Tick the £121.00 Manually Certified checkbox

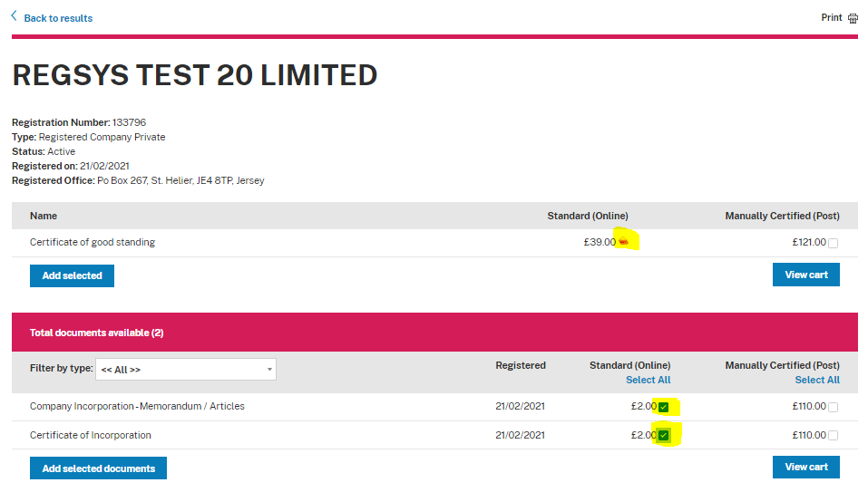pos(834,243)
